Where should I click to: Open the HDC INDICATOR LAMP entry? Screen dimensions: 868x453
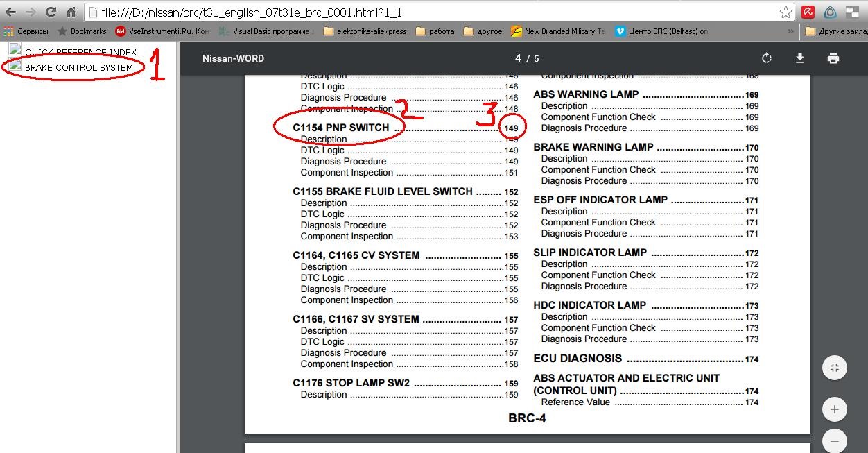coord(589,305)
